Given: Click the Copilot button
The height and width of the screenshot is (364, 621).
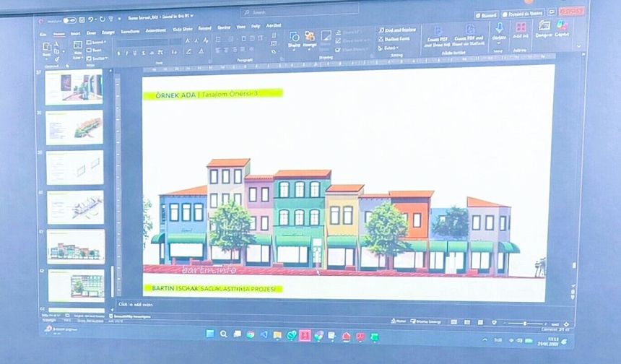Looking at the screenshot, I should click(x=562, y=29).
